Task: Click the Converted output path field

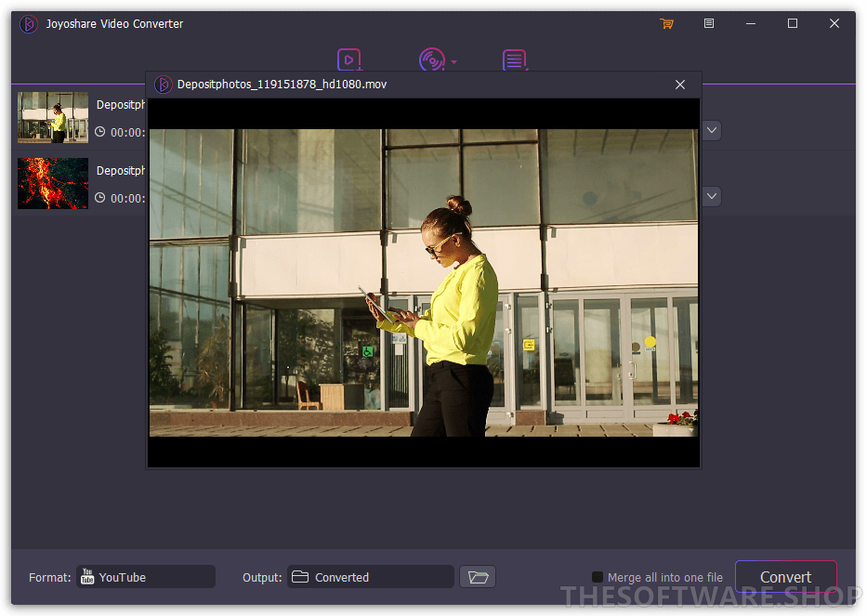Action: pos(370,576)
